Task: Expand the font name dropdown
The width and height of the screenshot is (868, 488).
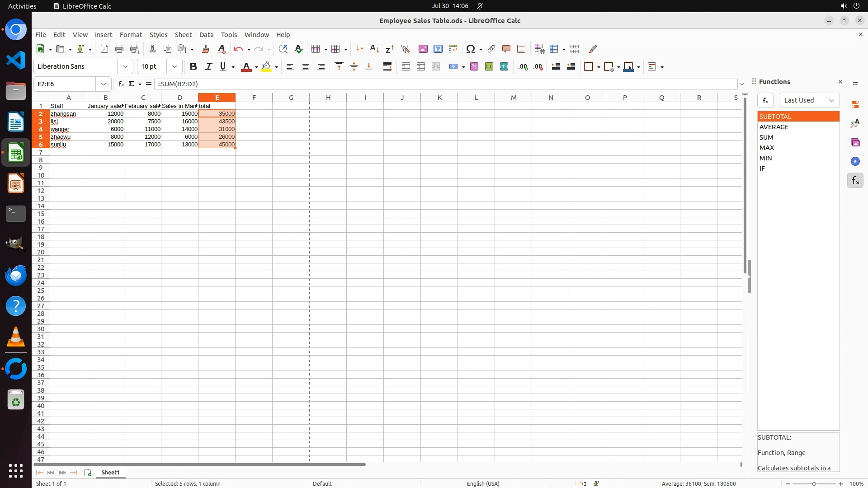Action: (125, 67)
